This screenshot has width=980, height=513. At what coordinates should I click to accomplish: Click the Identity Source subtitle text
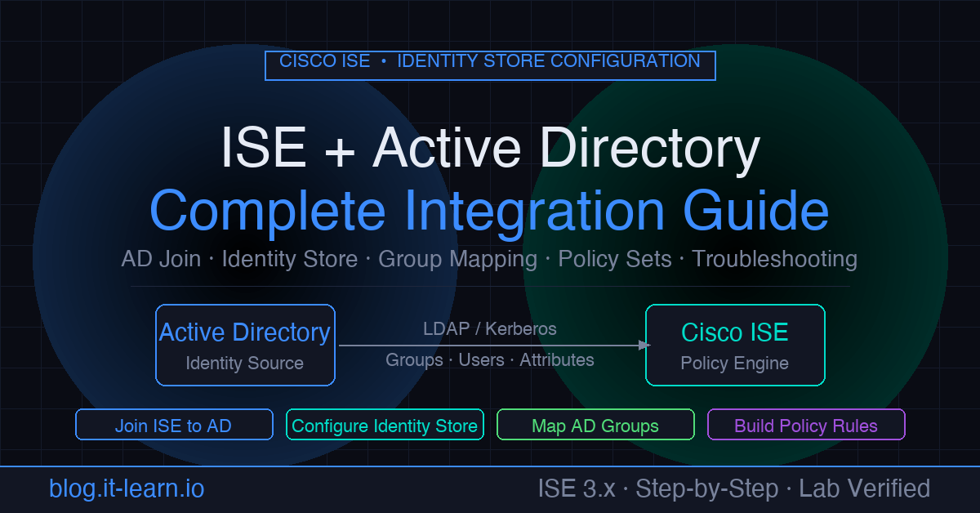click(245, 364)
